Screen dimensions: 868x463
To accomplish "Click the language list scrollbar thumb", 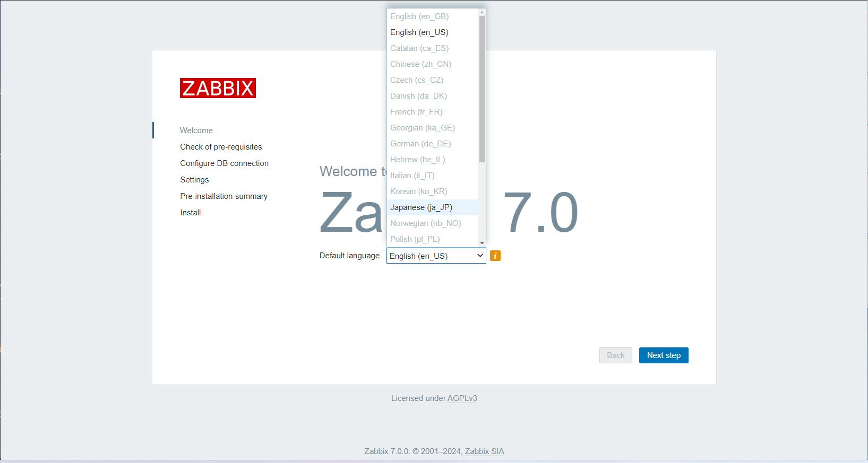I will [482, 88].
